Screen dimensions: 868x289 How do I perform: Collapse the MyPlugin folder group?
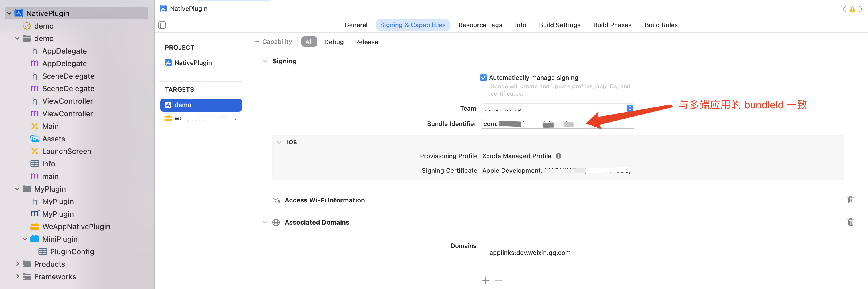(x=17, y=189)
